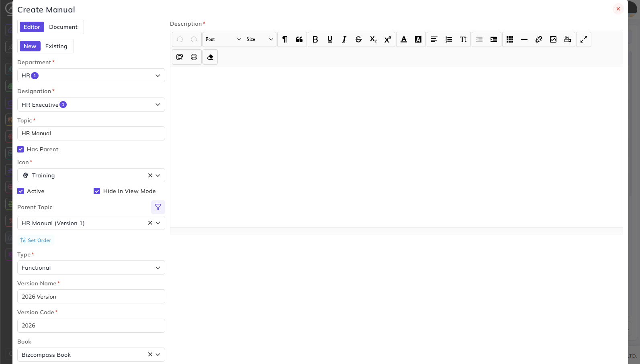Click the Version Code field
The image size is (640, 364).
(91, 326)
